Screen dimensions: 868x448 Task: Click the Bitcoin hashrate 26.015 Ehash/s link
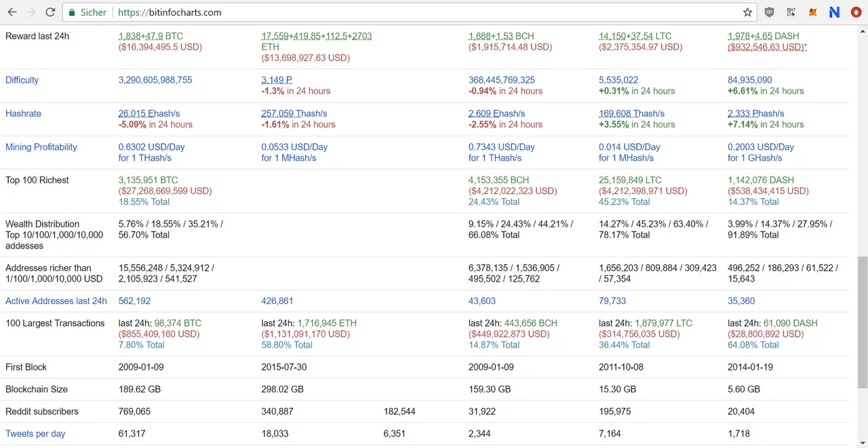149,113
